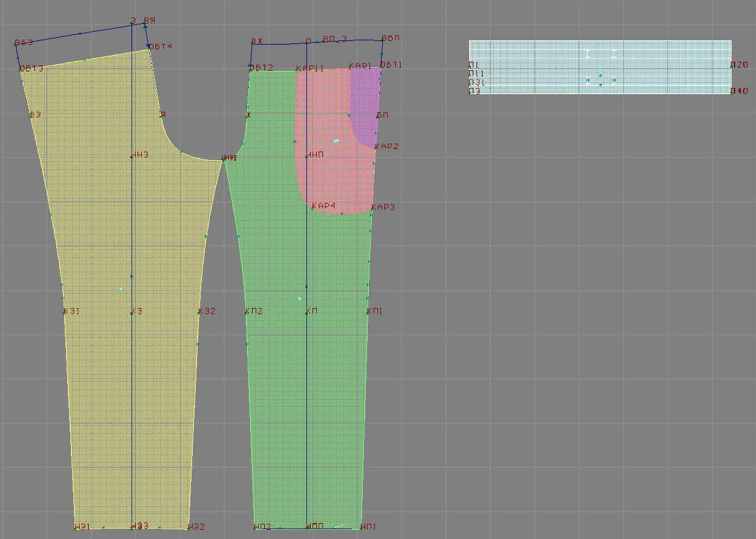Click point ОБТ3 on back panel
756x539 pixels.
click(x=20, y=70)
